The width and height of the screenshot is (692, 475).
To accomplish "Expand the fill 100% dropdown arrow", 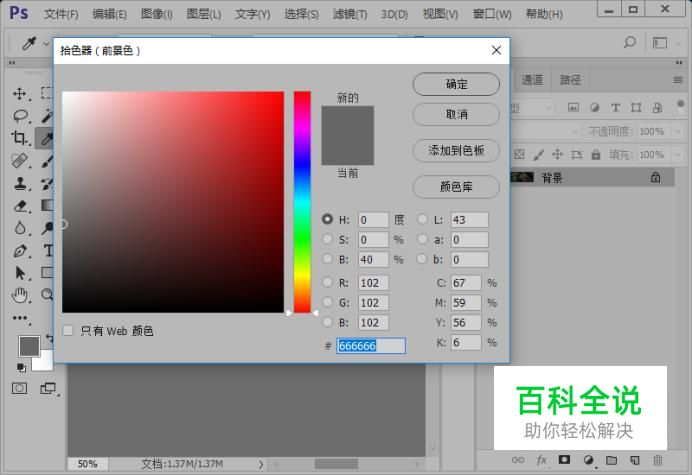I will [x=677, y=155].
